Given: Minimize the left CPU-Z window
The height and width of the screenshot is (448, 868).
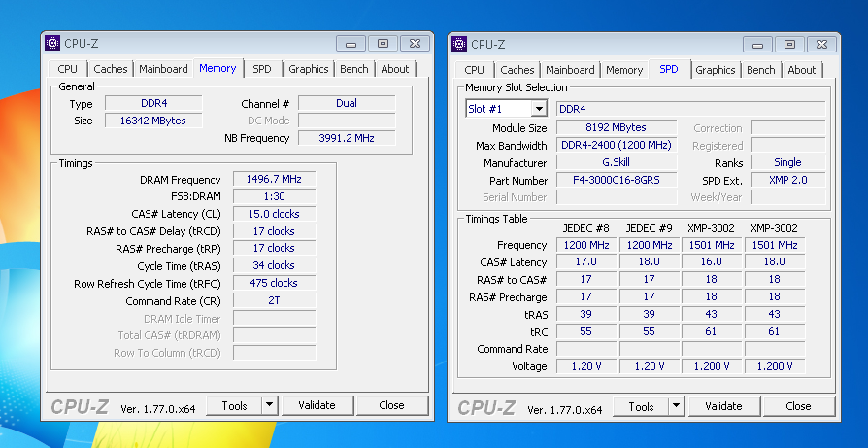Looking at the screenshot, I should click(351, 44).
